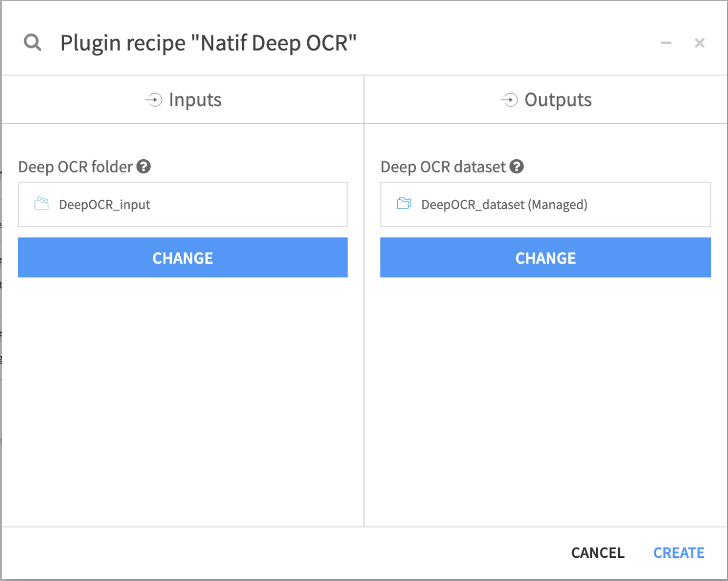Screen dimensions: 728x581
Task: Click the Deep OCR dataset label
Action: click(442, 167)
